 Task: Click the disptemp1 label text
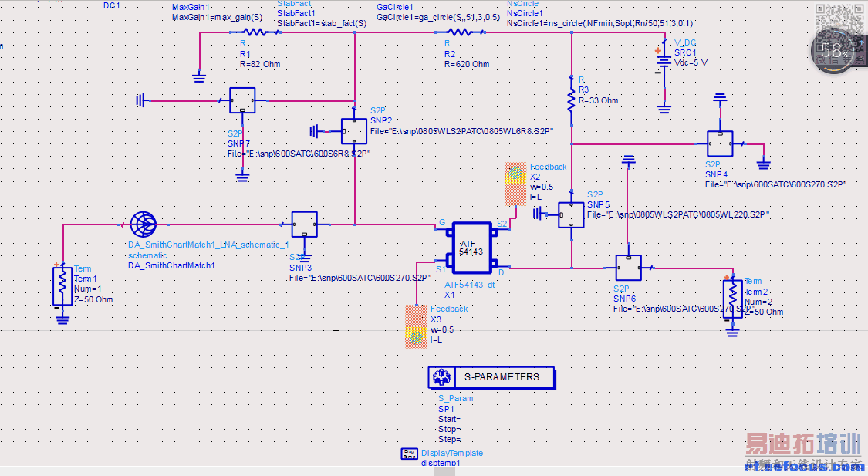pos(441,463)
